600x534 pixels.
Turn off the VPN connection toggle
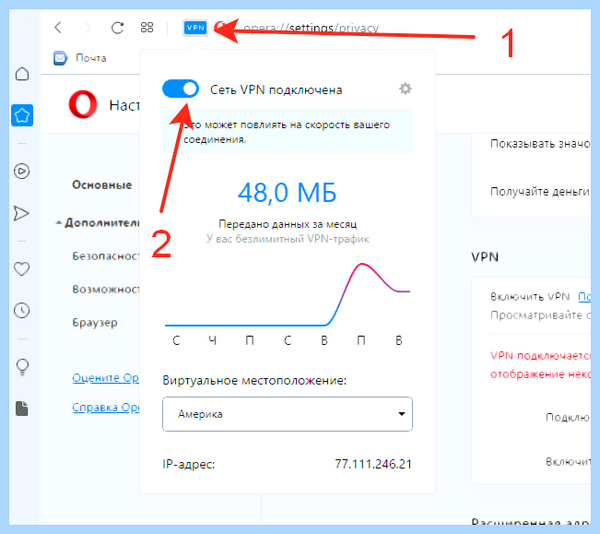click(x=181, y=89)
